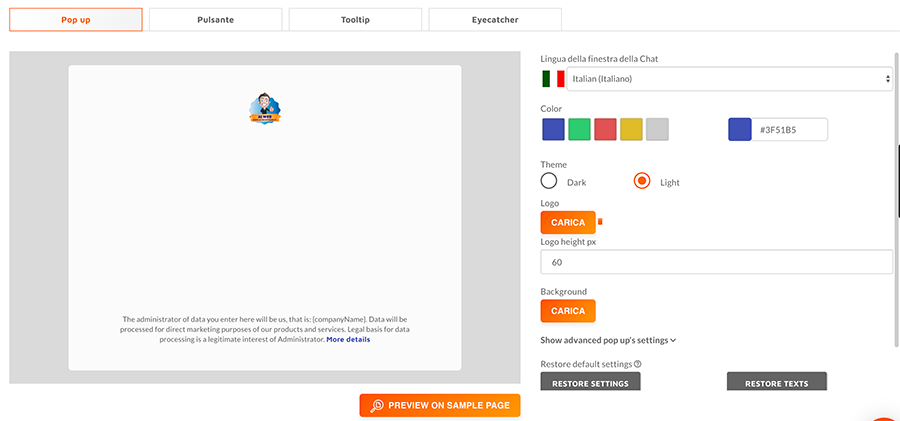The image size is (900, 421).
Task: Click the Logo height px input field
Action: 716,262
